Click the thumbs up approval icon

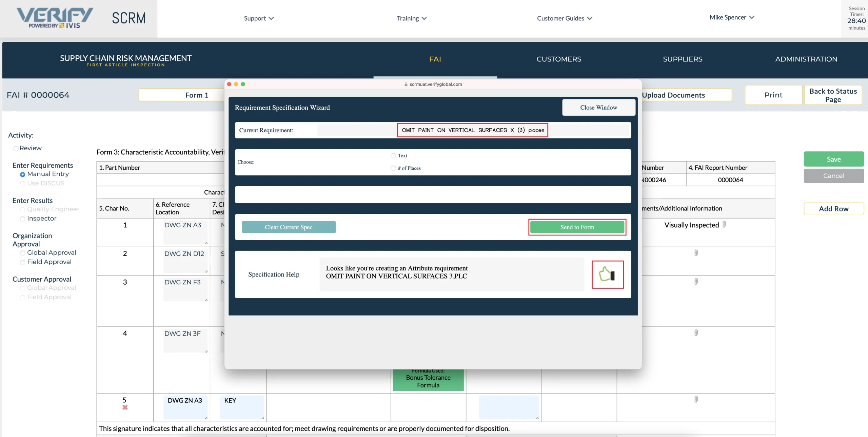point(607,274)
